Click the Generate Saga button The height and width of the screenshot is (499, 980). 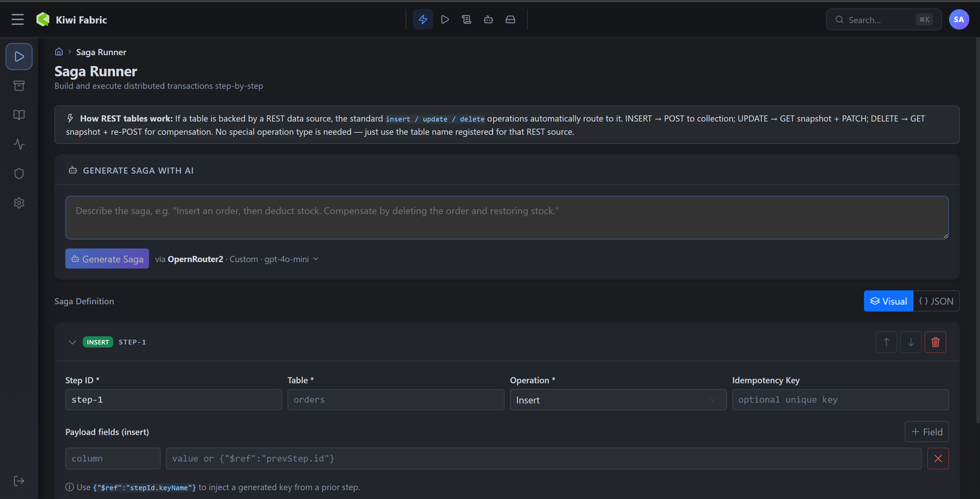coord(107,259)
